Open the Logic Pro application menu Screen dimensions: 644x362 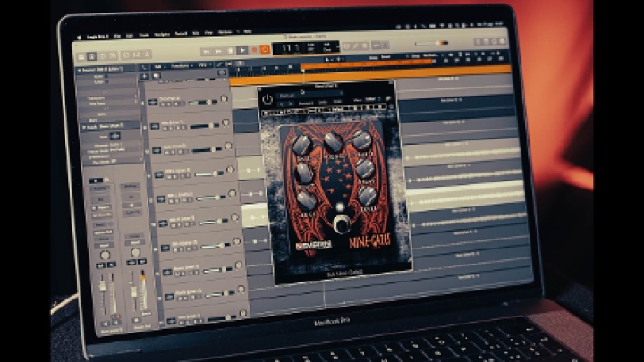click(97, 37)
